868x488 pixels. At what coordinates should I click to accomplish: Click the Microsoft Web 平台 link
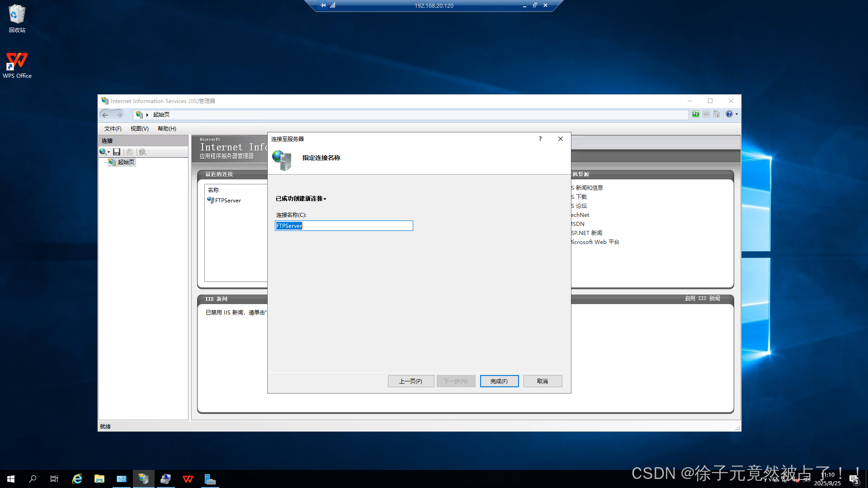595,242
